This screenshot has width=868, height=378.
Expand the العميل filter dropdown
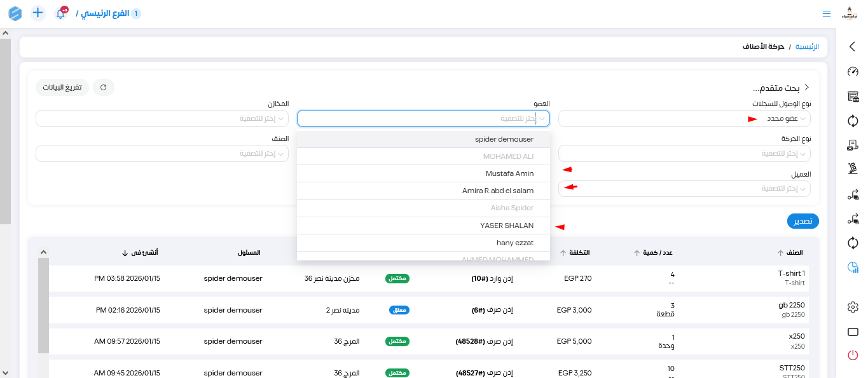[x=684, y=189]
